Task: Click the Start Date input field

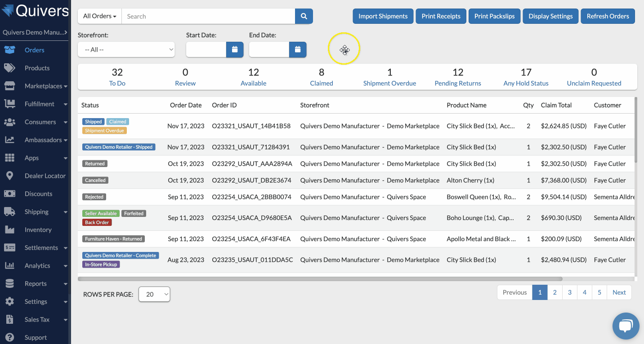Action: click(x=206, y=49)
